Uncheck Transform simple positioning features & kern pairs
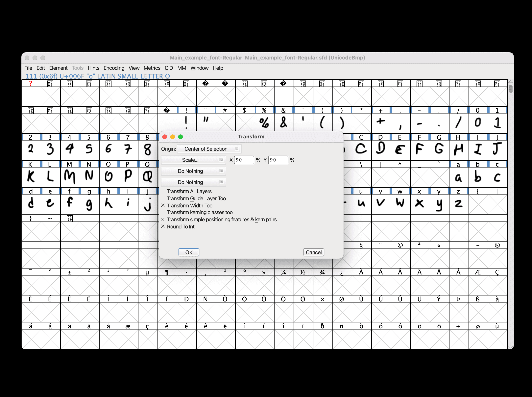 click(219, 220)
